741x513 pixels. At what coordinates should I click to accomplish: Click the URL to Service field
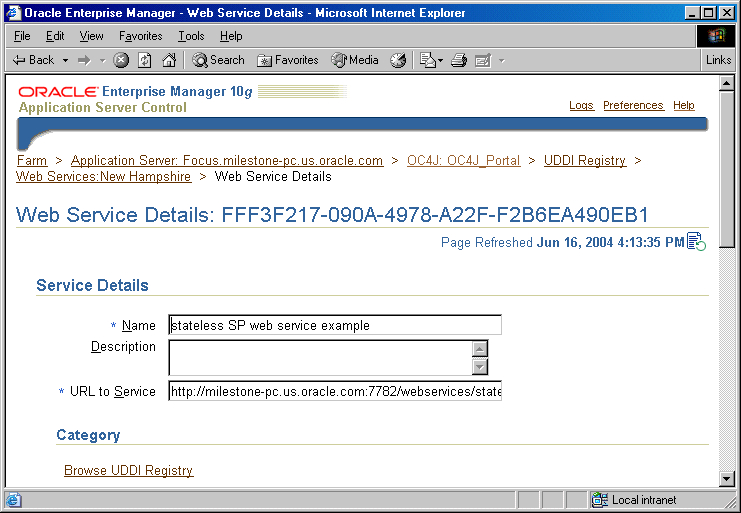pyautogui.click(x=335, y=391)
